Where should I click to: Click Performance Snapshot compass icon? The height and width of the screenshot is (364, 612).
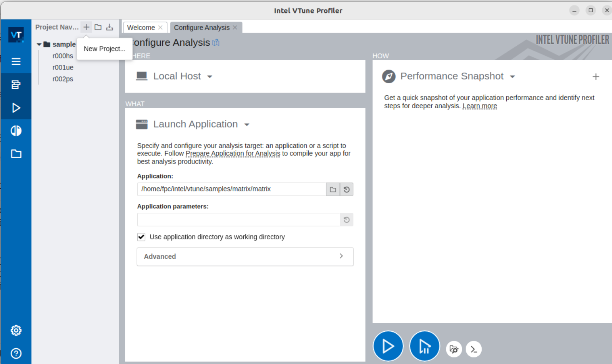tap(389, 76)
